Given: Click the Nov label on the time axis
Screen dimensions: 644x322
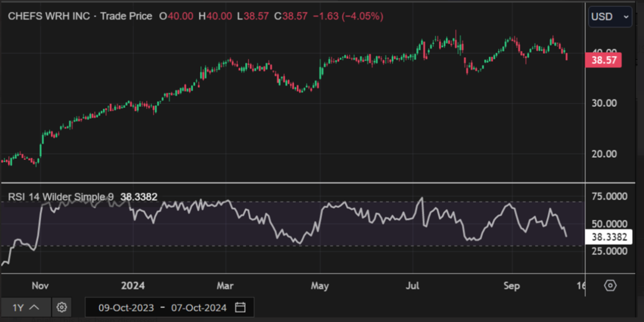Looking at the screenshot, I should click(x=41, y=286).
